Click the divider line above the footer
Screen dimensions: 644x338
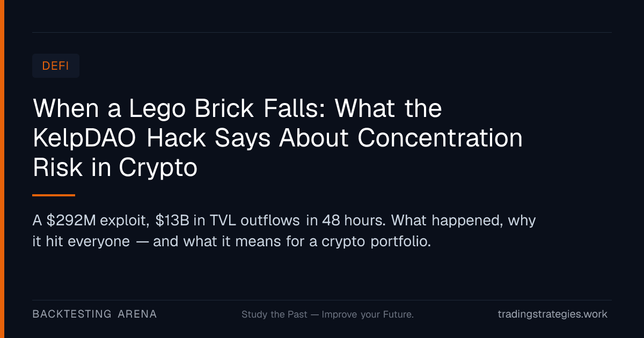tap(322, 300)
